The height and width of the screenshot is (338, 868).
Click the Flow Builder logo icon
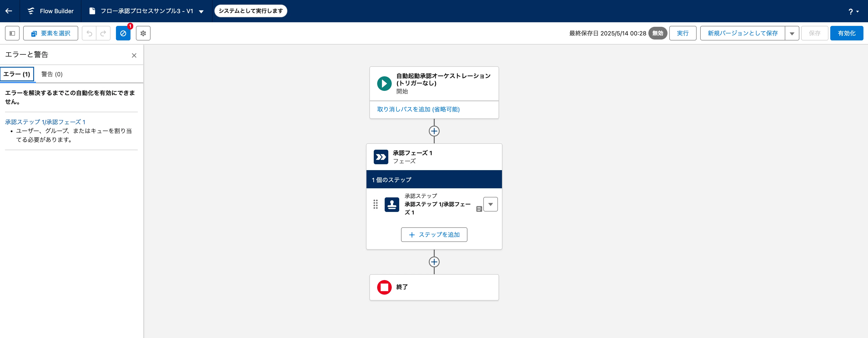(31, 11)
